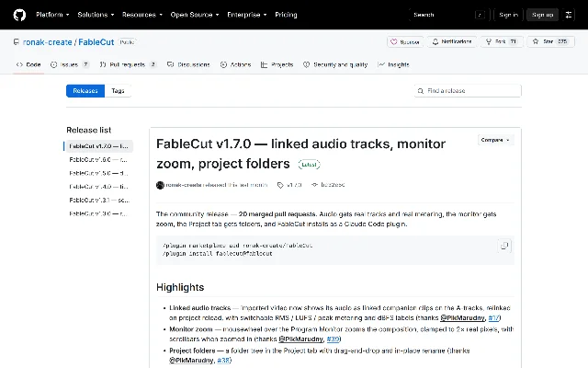
Task: Click the Sponsor heart button
Action: [405, 41]
